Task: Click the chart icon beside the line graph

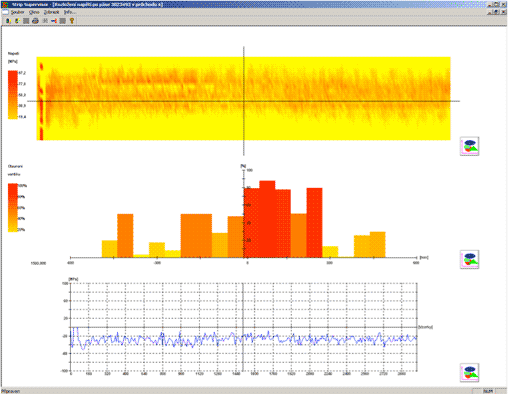Action: coord(469,372)
